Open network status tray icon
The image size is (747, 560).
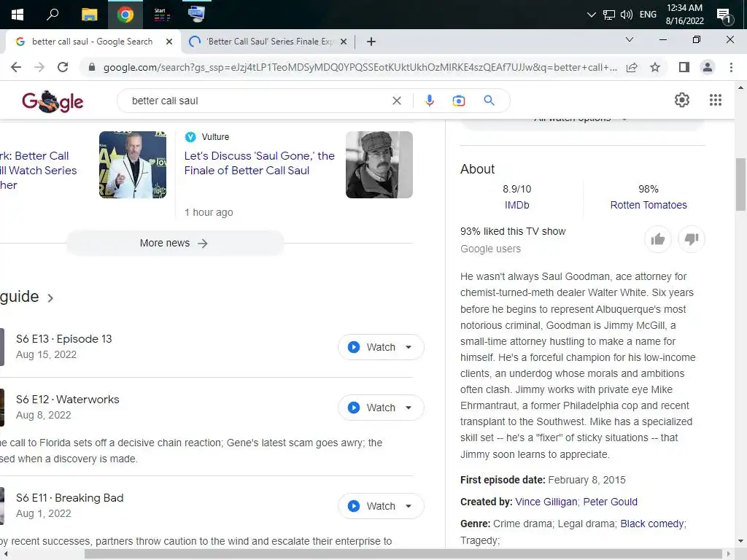(x=609, y=15)
